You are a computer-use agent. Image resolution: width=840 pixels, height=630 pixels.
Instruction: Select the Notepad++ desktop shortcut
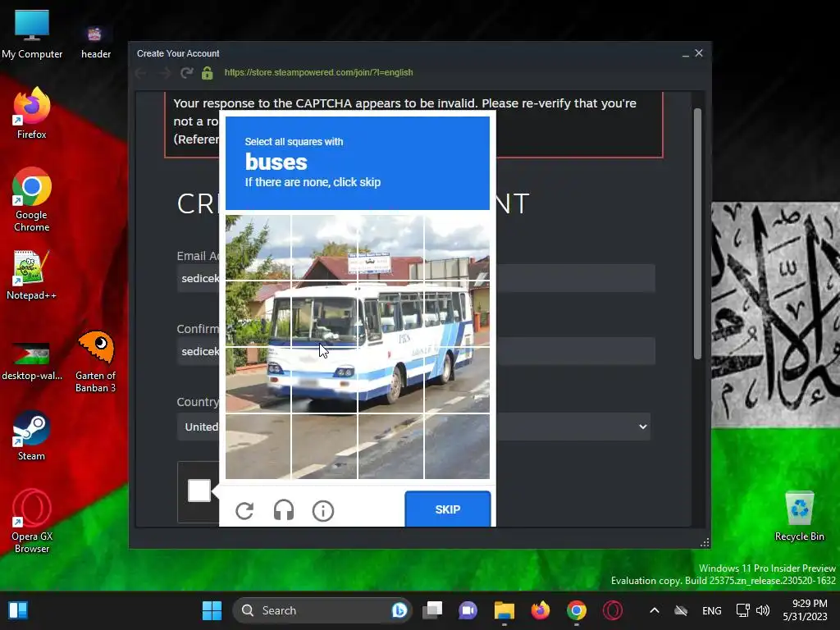[31, 274]
